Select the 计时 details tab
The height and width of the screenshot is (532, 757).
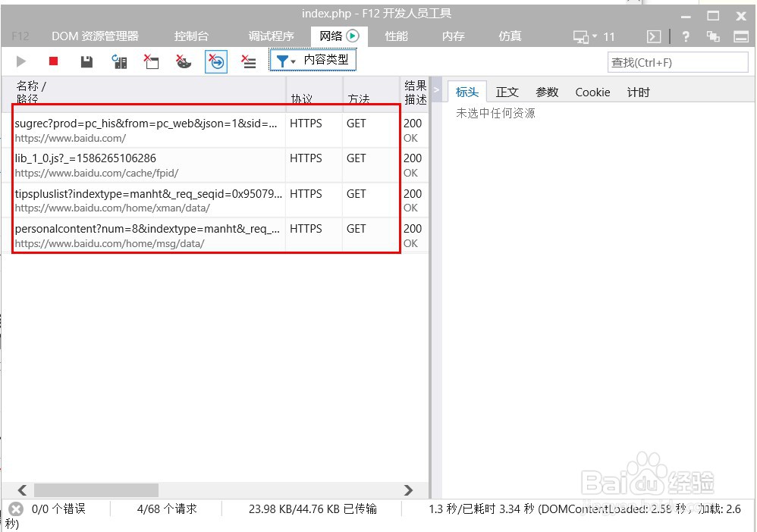(638, 92)
